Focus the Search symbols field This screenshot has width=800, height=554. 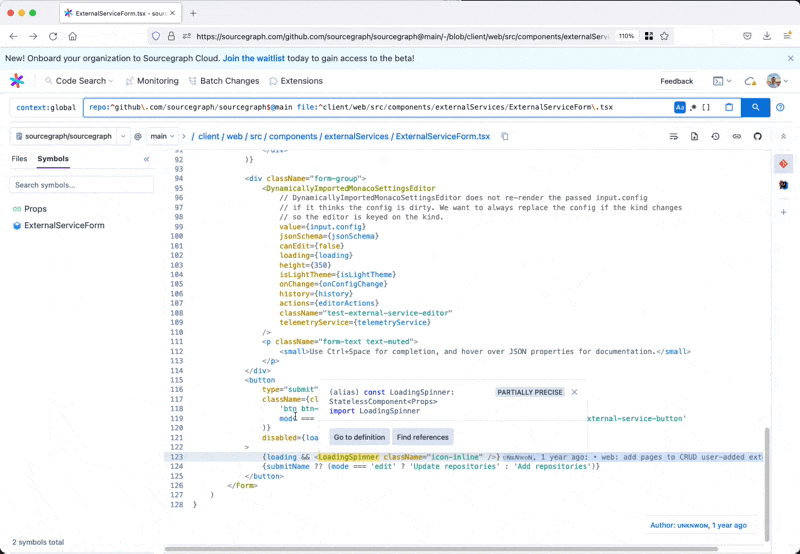[x=82, y=185]
